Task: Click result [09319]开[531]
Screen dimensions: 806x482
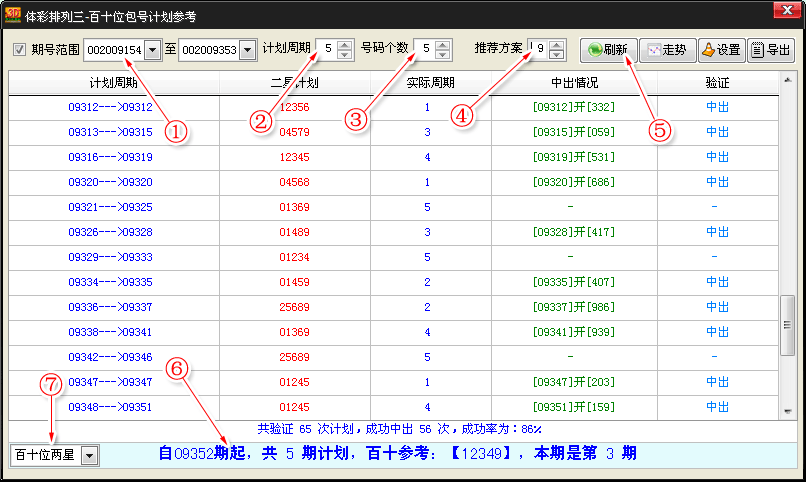Action: [574, 157]
